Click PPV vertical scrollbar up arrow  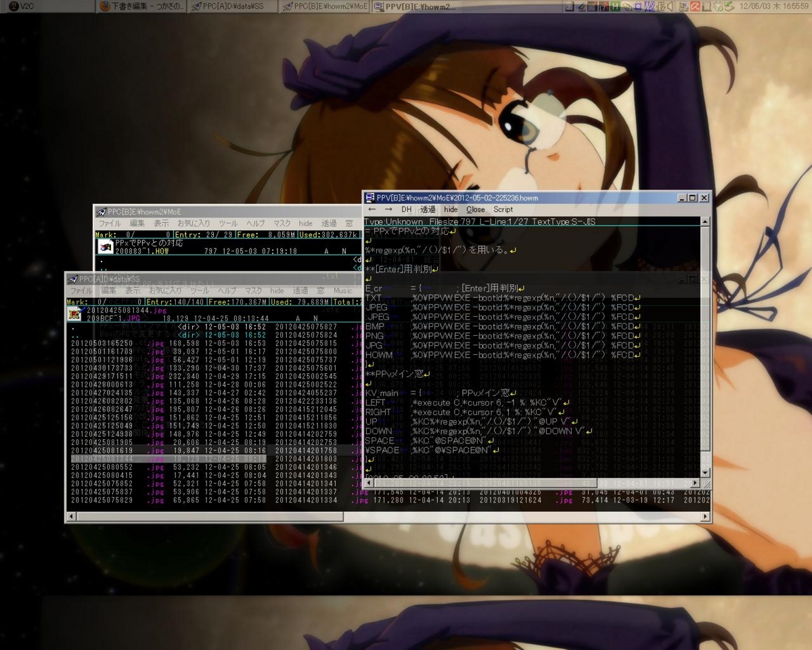[705, 221]
